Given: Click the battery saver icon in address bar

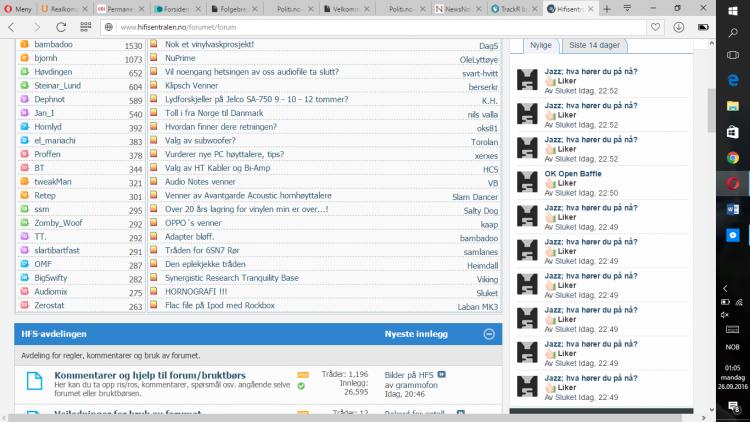Looking at the screenshot, I should (703, 27).
